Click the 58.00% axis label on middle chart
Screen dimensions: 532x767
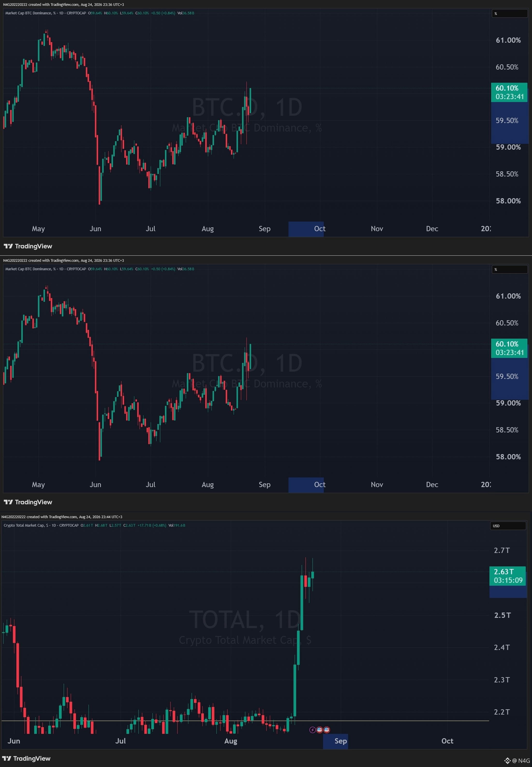click(x=508, y=457)
